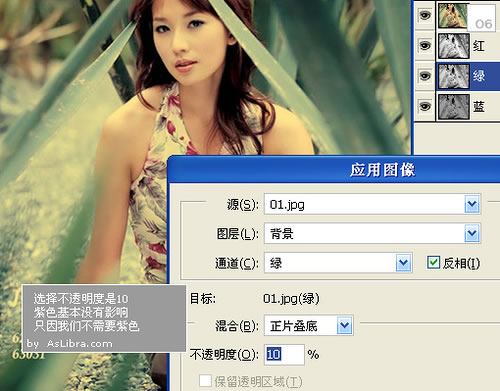500x391 pixels.
Task: Hide the composite channel via its eye icon
Action: click(425, 15)
